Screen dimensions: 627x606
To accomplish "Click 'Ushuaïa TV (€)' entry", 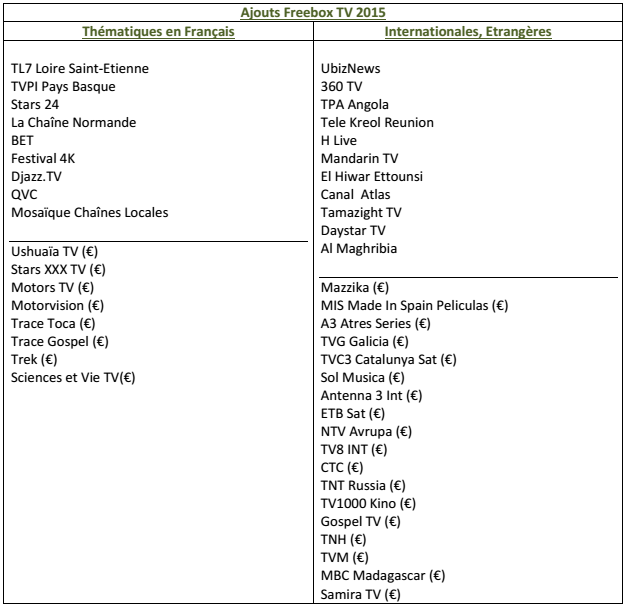I will pyautogui.click(x=54, y=252).
